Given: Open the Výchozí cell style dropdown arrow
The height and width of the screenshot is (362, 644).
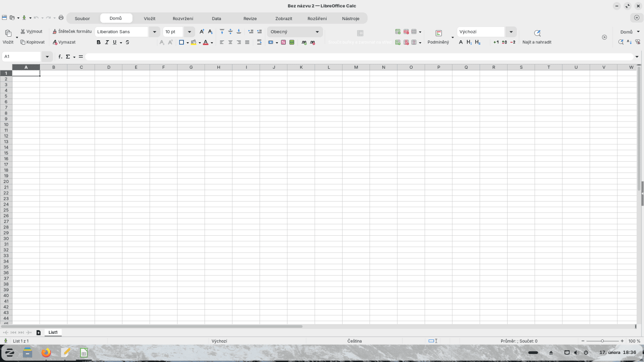Looking at the screenshot, I should tap(511, 32).
